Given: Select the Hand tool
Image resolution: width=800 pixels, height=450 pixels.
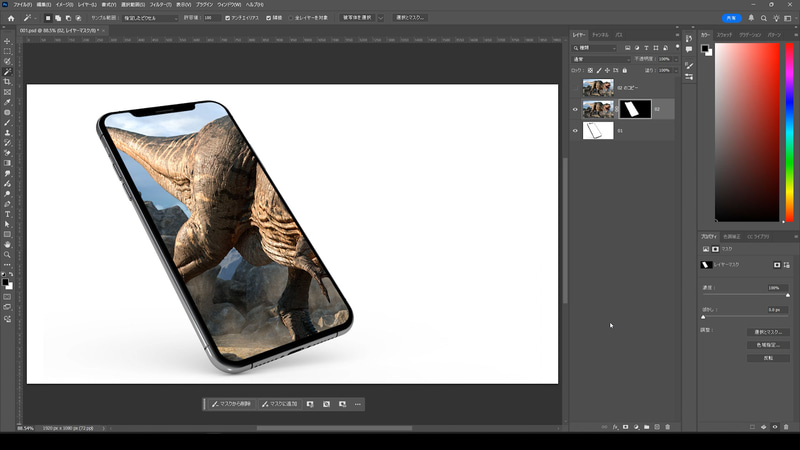Looking at the screenshot, I should click(x=7, y=244).
